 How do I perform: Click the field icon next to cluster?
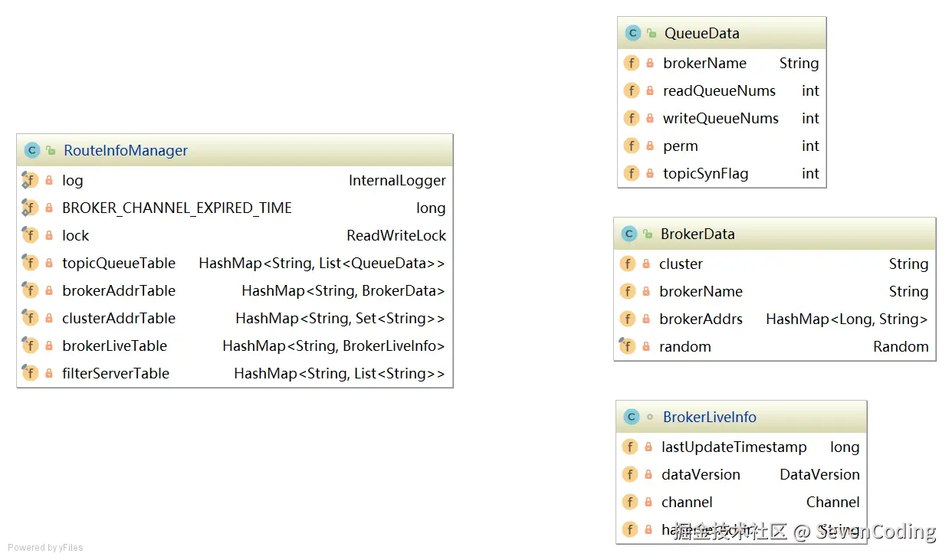627,264
